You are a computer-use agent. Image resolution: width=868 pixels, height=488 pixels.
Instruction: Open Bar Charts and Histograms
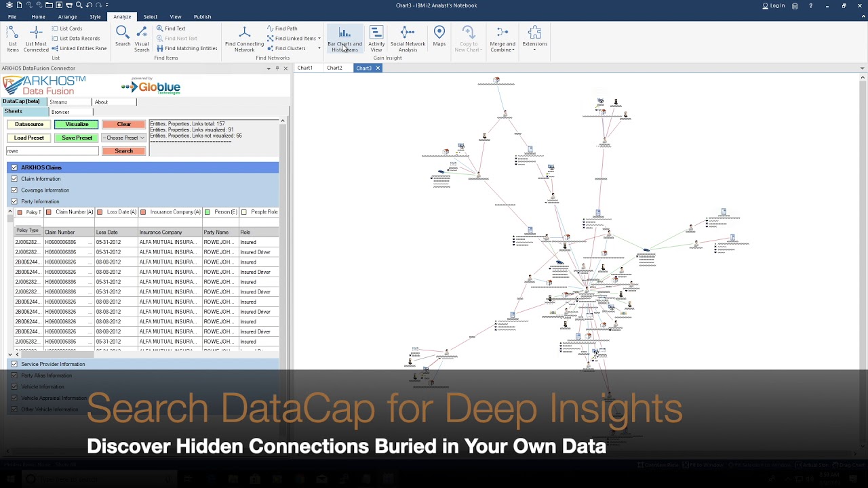tap(344, 39)
